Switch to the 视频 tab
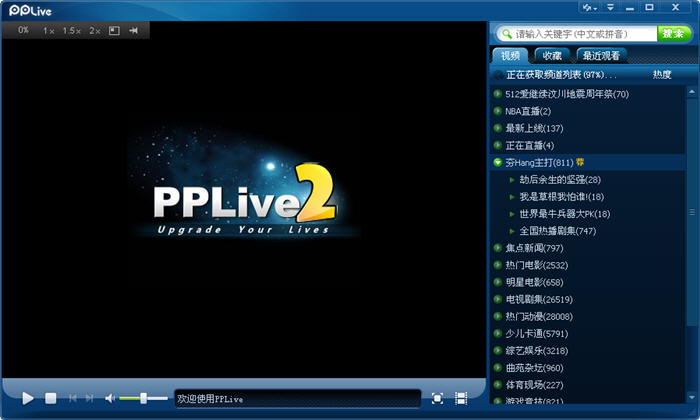Viewport: 700px width, 420px height. click(510, 56)
